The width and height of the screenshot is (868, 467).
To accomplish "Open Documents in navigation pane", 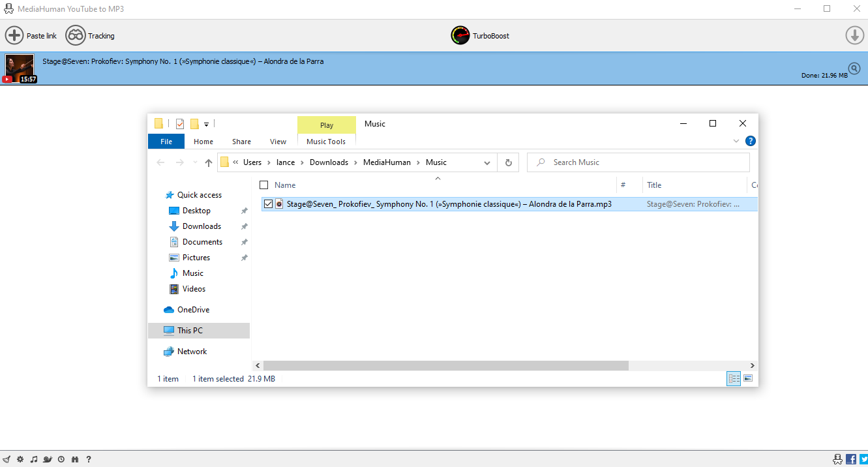I will pyautogui.click(x=202, y=242).
